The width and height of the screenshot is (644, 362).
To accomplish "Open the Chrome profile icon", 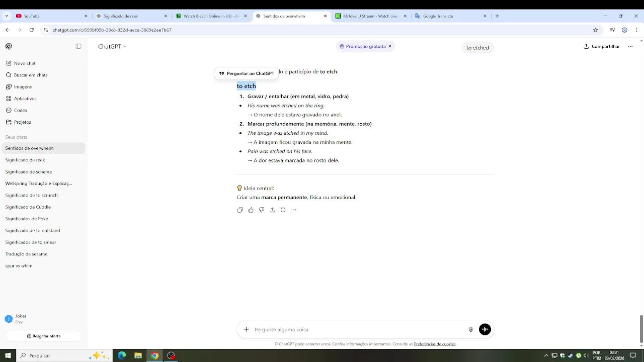I will click(624, 30).
